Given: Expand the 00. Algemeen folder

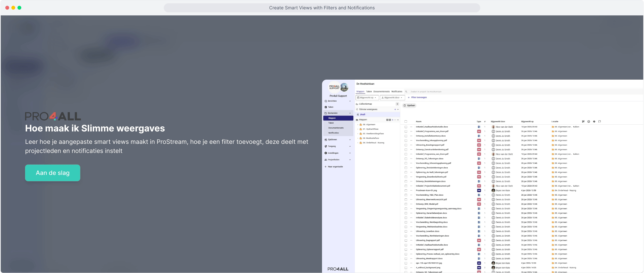Looking at the screenshot, I should 358,125.
